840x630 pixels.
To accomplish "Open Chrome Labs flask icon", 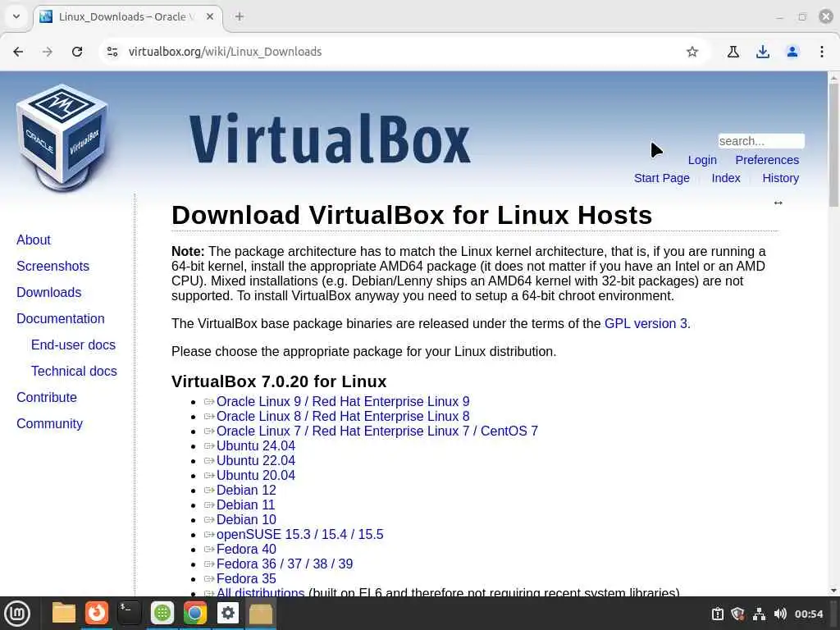I will click(733, 52).
